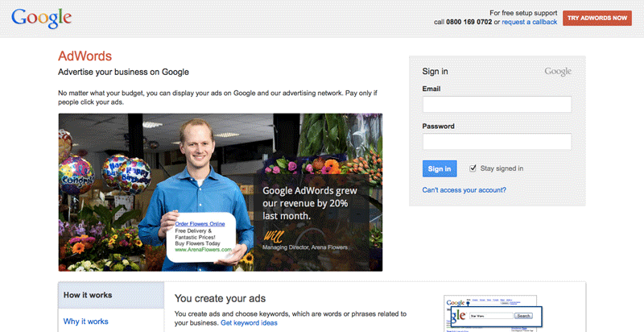Viewport: 644px width, 332px height.
Task: Click the TRY ADWORDS NOW button
Action: pos(597,18)
